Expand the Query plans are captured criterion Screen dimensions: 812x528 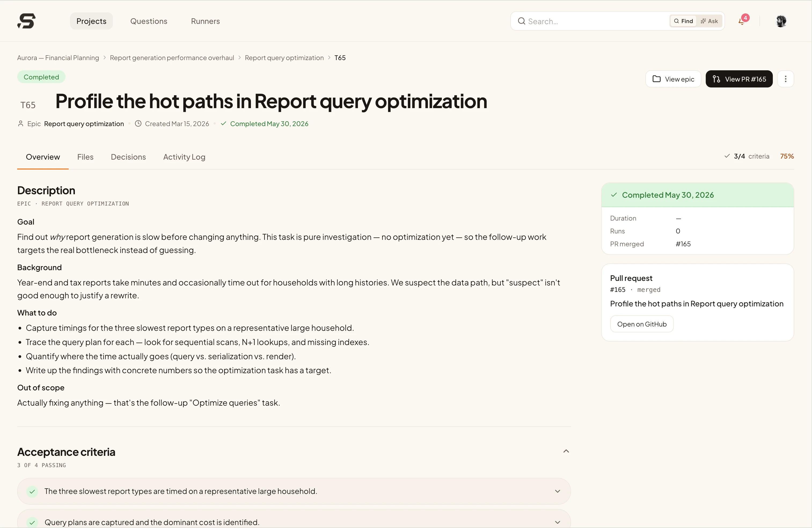click(x=558, y=522)
